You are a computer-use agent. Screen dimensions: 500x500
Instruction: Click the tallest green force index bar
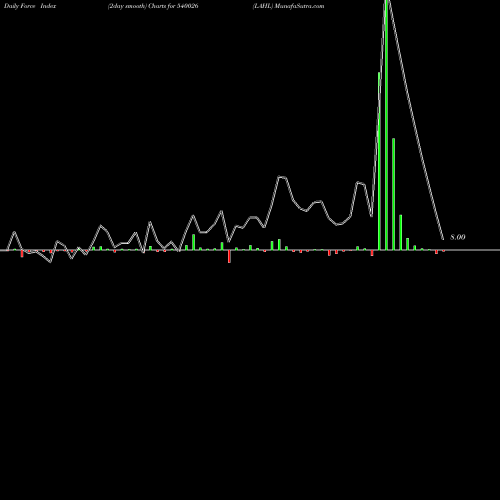386,125
